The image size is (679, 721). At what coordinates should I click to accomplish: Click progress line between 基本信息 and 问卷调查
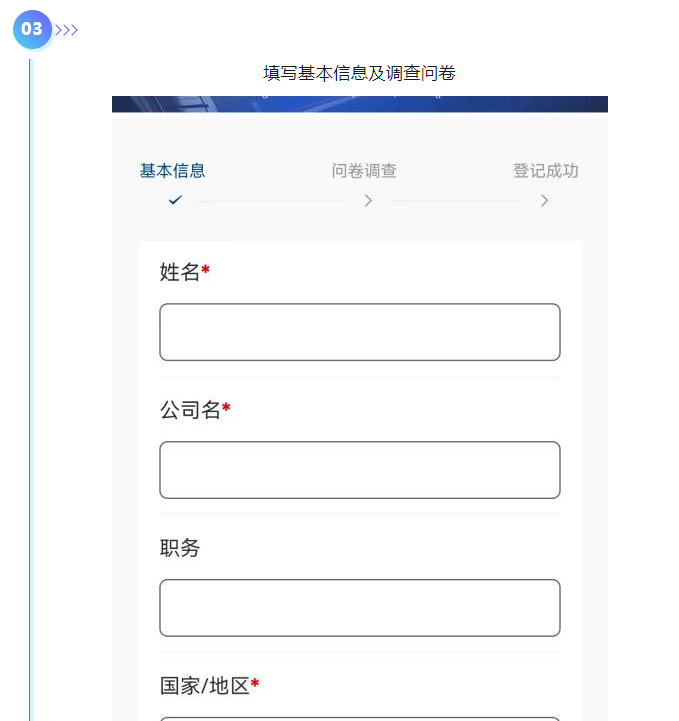pos(272,201)
